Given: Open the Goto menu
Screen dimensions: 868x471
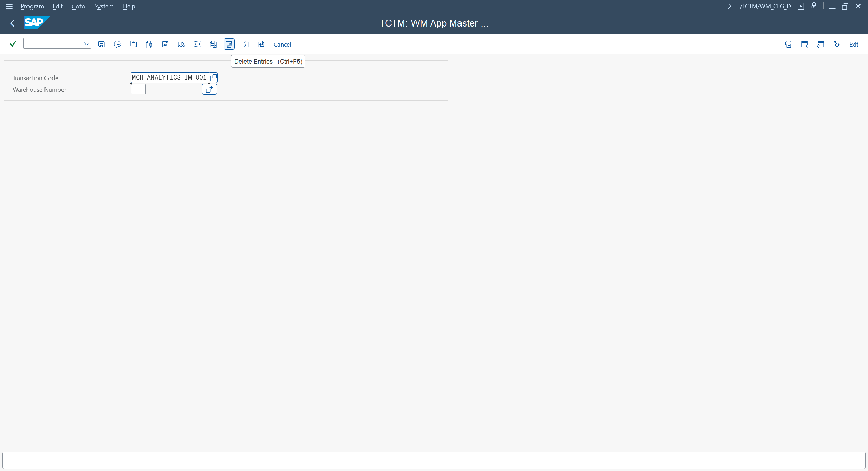Looking at the screenshot, I should tap(78, 6).
